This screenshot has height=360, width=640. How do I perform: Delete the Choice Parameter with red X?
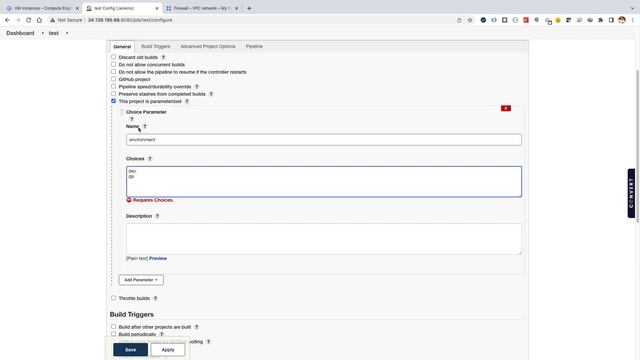coord(506,108)
